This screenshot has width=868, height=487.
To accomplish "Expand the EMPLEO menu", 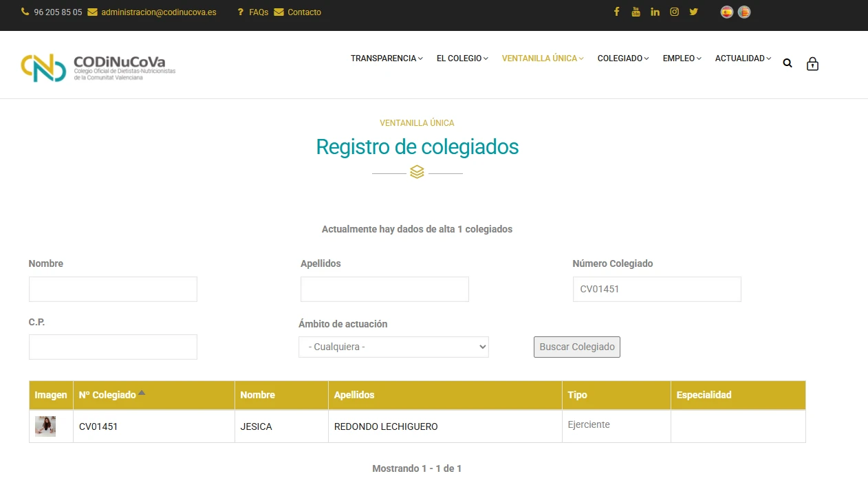I will click(x=682, y=58).
